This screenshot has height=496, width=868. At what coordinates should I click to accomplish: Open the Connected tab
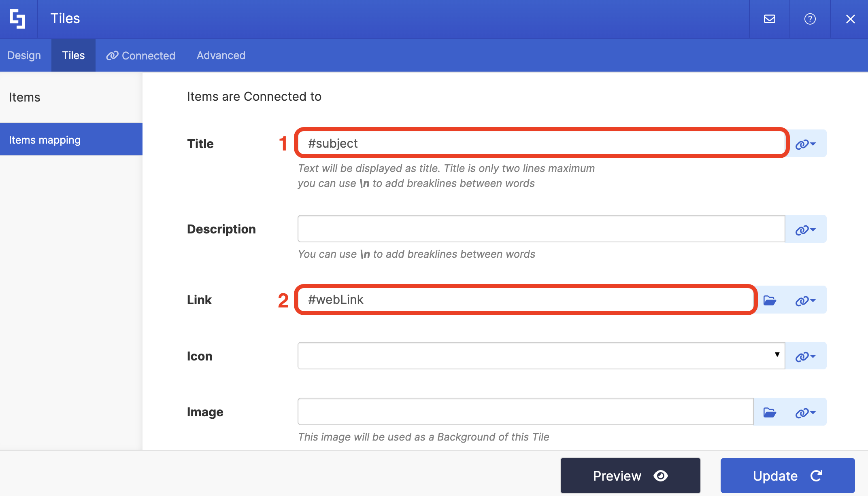[x=141, y=55]
